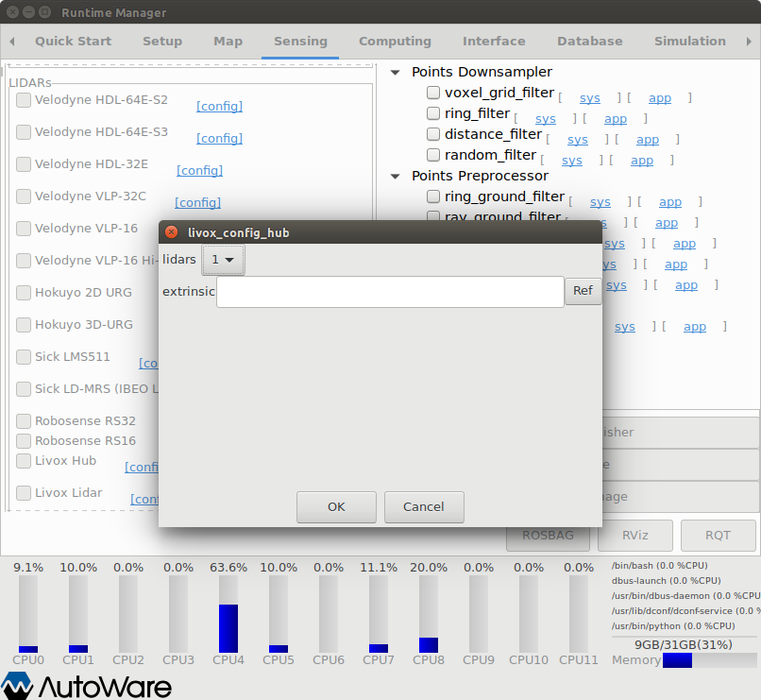Toggle the Robosense RS32 checkbox
The image size is (761, 700).
point(24,421)
